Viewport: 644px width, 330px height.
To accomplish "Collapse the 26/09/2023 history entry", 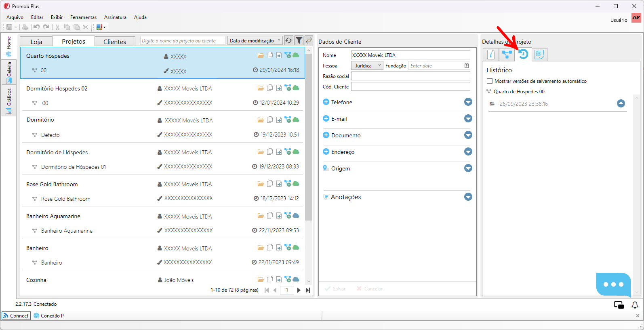I will click(621, 103).
